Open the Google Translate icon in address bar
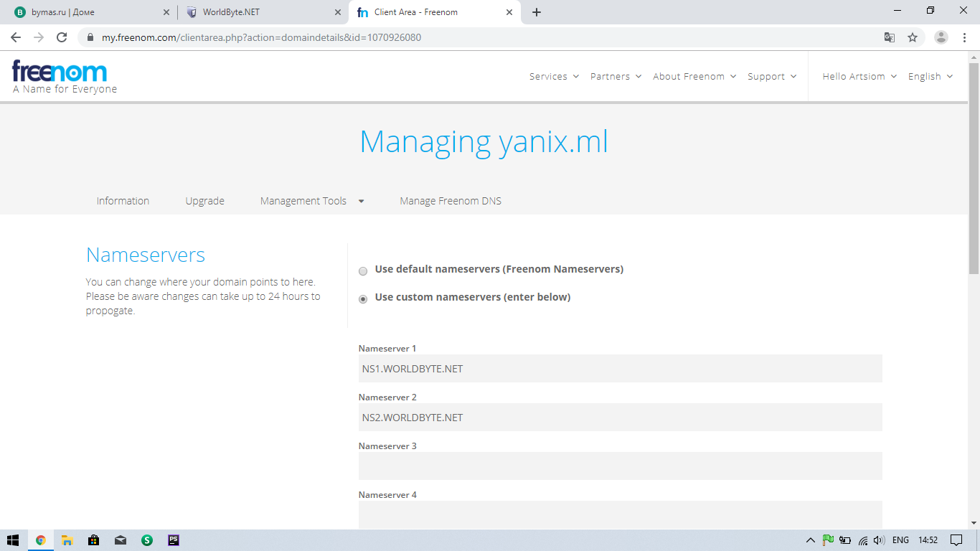 coord(890,37)
